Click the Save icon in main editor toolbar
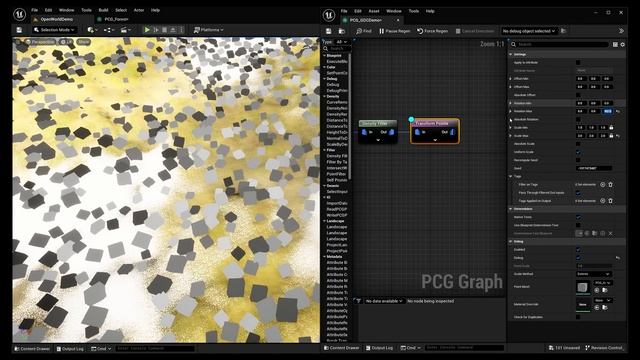The width and height of the screenshot is (640, 360). (x=19, y=30)
